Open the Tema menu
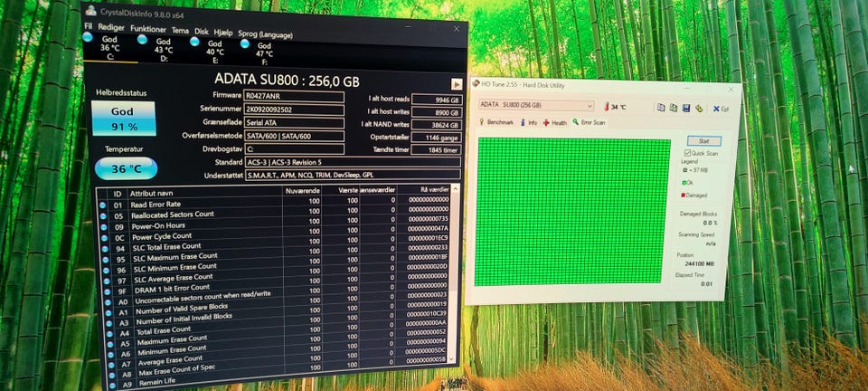Viewport: 868px width, 391px height. tap(180, 31)
